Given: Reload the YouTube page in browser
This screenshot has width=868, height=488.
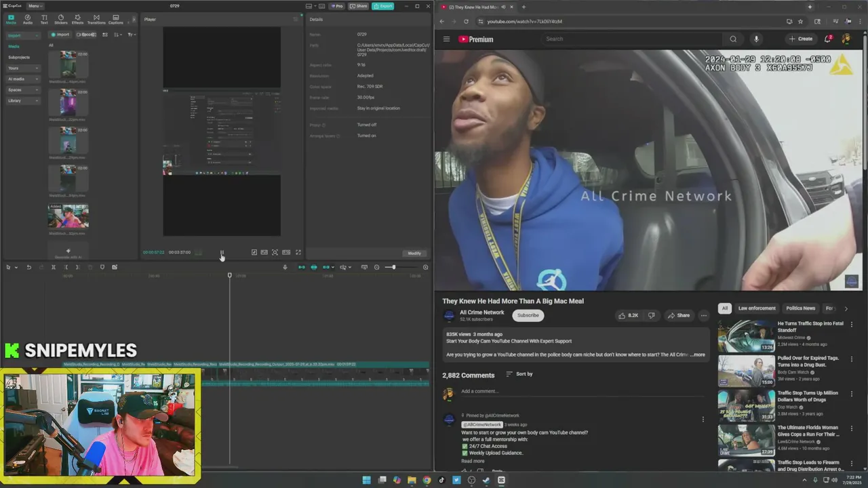Looking at the screenshot, I should 466,21.
